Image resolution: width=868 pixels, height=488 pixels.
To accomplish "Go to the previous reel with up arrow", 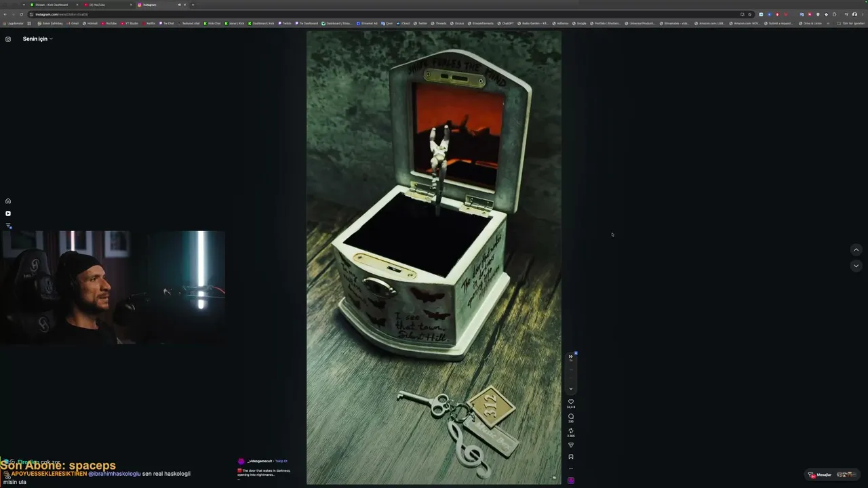I will pos(856,249).
